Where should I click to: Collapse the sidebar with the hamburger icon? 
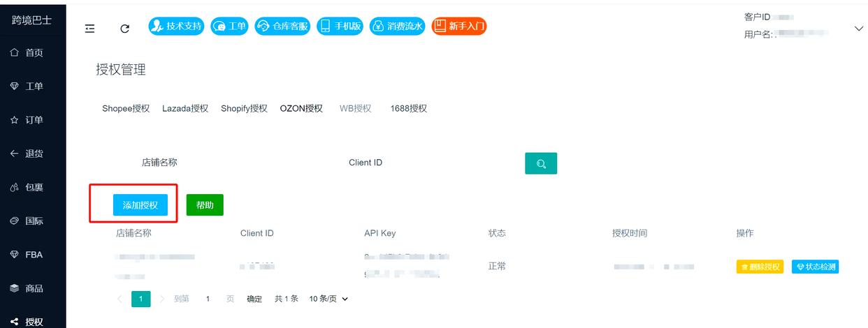pyautogui.click(x=89, y=28)
